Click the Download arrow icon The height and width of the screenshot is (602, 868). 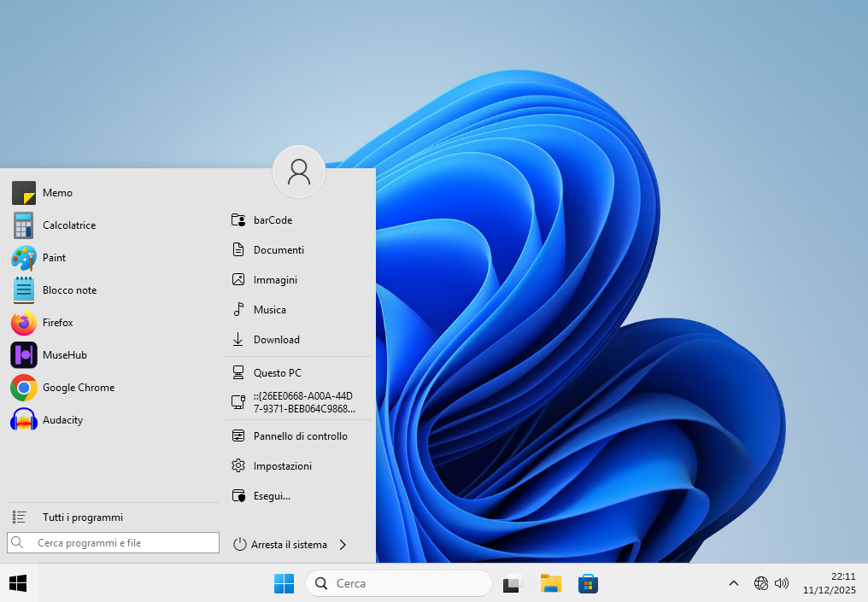tap(238, 340)
